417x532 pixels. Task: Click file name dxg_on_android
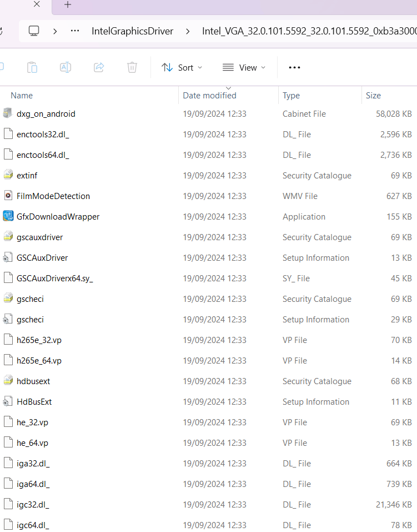pos(46,113)
